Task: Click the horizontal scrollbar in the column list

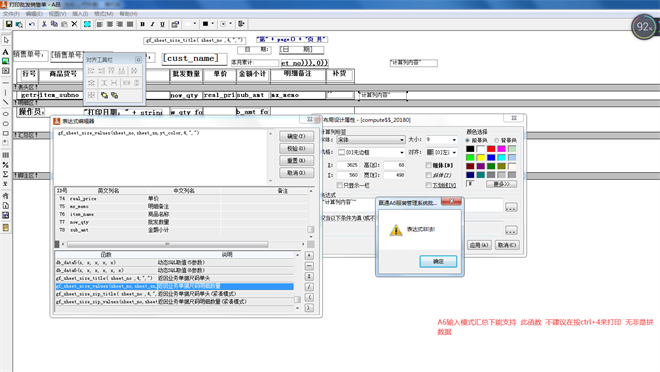Action: pos(168,244)
